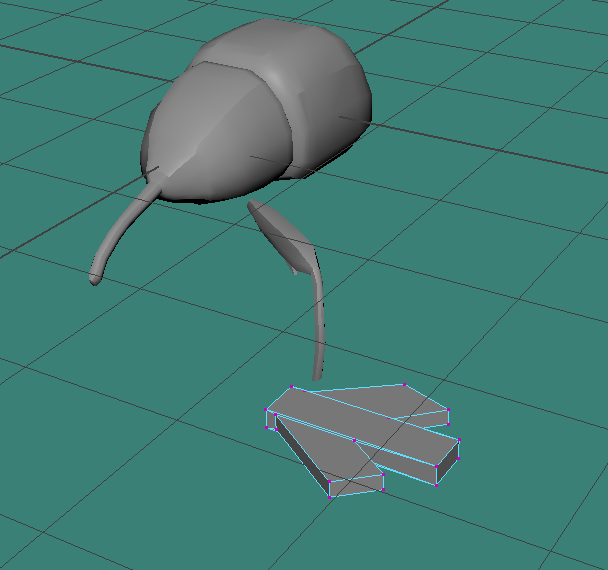Select the center vertex on the highlighted mesh
608x570 pixels.
point(353,439)
